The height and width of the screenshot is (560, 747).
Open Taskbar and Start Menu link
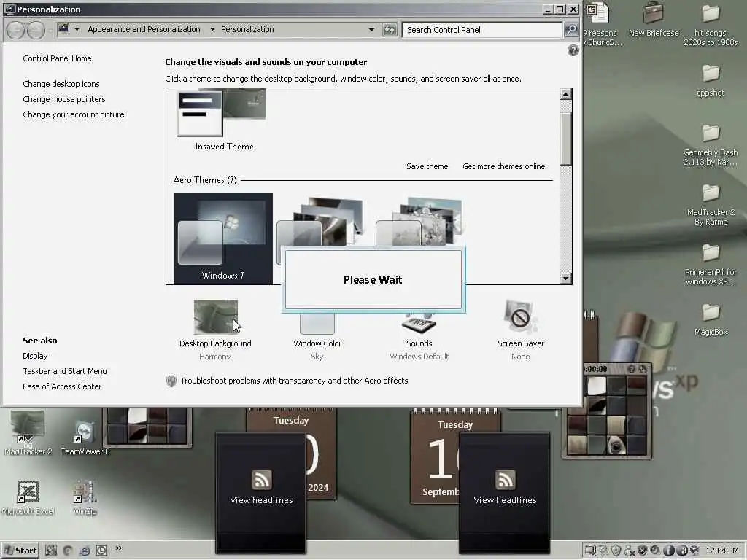65,371
